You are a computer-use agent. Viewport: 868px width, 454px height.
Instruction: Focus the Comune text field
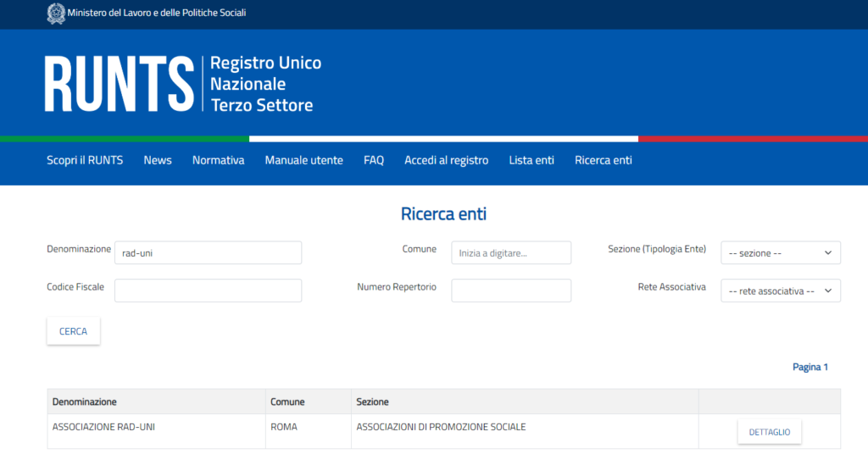[510, 252]
